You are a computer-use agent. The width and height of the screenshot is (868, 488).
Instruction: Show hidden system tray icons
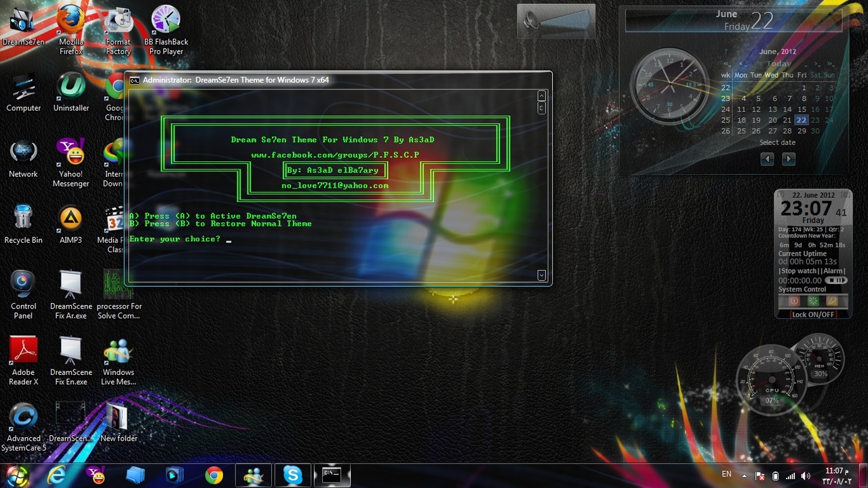(x=745, y=476)
